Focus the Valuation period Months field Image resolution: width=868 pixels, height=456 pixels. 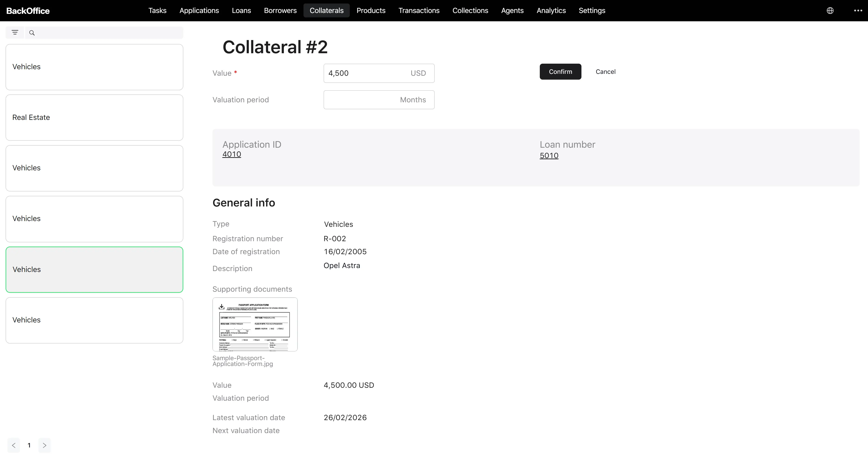tap(379, 100)
